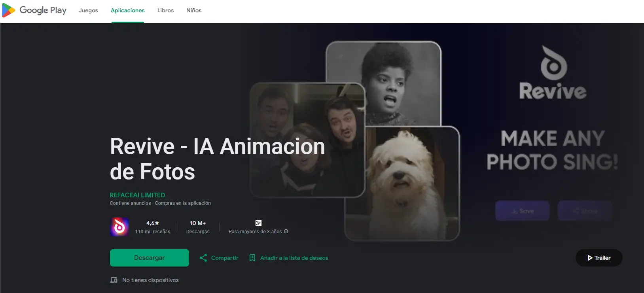This screenshot has height=293, width=644.
Task: Play the app Tráiler
Action: tap(599, 258)
